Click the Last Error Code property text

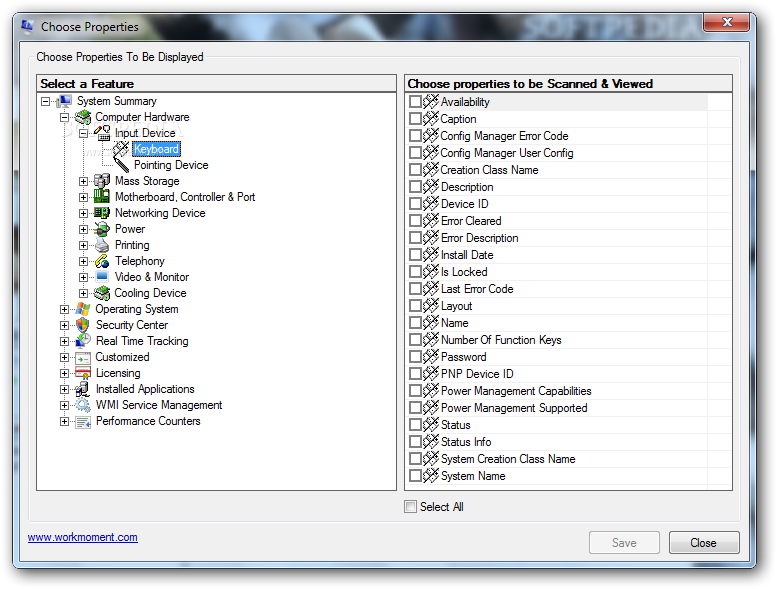click(477, 289)
